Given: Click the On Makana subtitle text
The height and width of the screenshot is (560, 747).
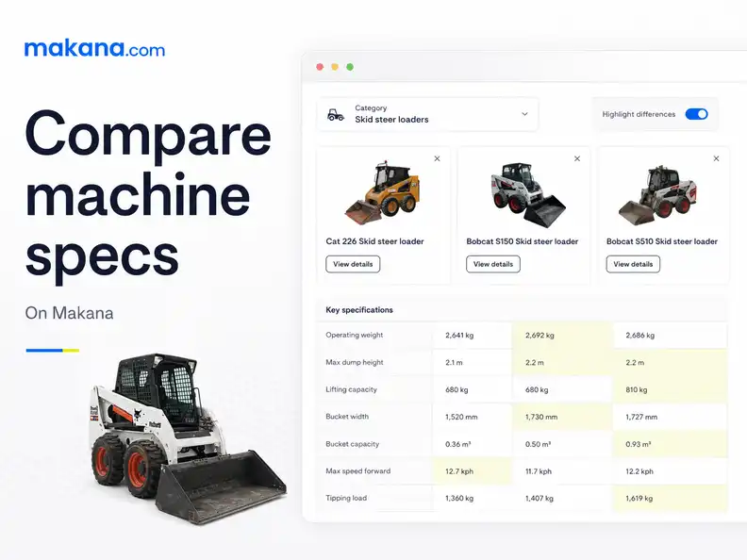Looking at the screenshot, I should [69, 313].
